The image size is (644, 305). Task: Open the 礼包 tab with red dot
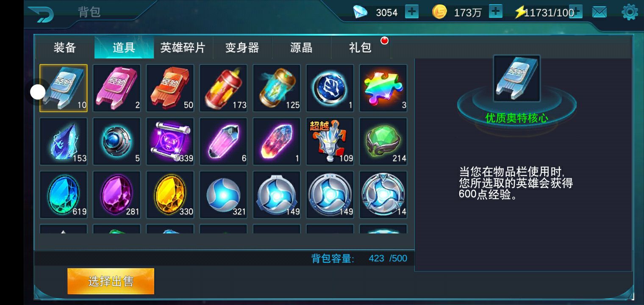point(361,47)
